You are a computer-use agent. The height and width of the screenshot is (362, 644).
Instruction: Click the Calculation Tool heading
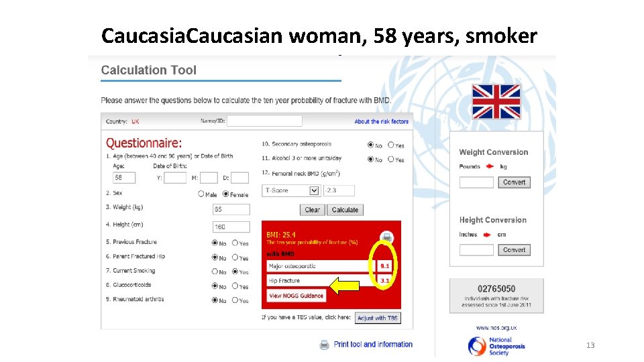click(149, 70)
